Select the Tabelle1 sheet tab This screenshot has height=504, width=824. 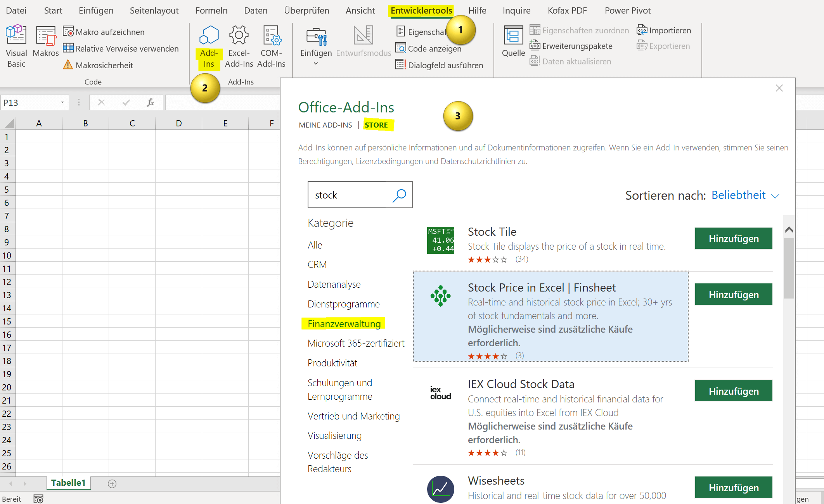[68, 483]
